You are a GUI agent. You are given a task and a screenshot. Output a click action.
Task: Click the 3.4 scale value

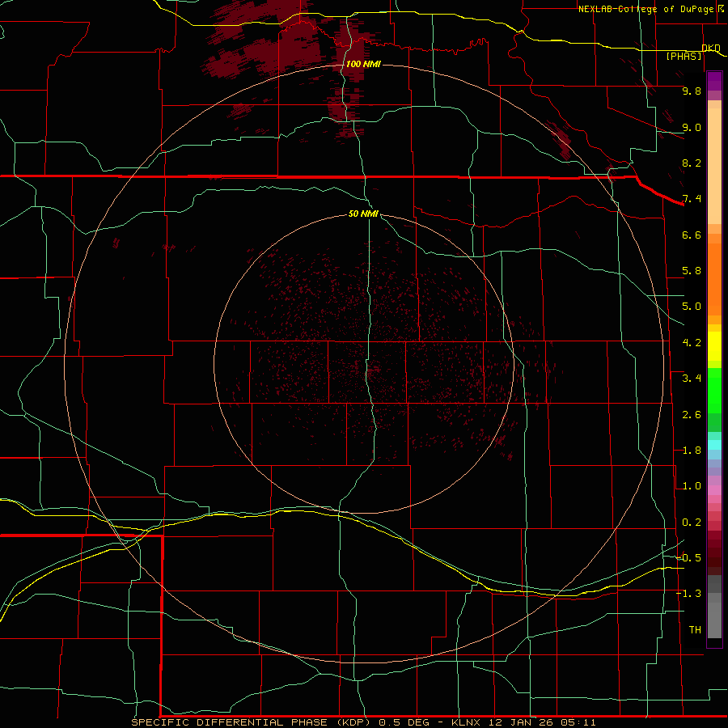pos(692,379)
